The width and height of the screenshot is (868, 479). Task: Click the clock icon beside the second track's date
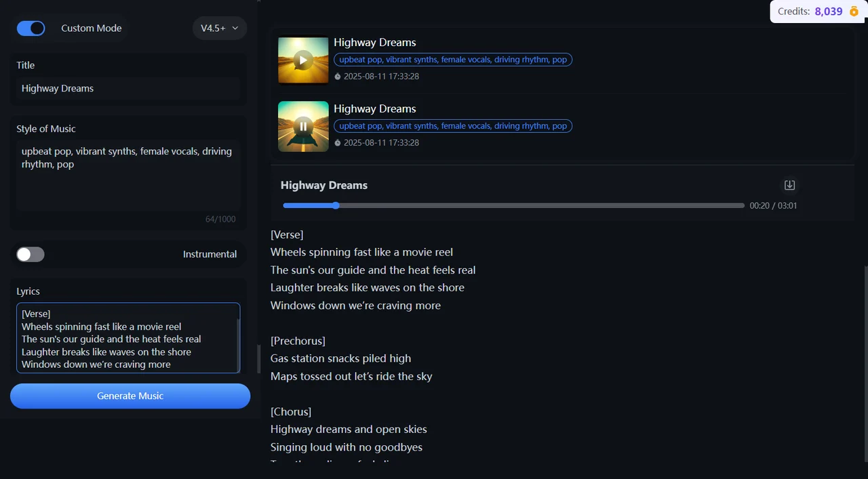click(337, 143)
